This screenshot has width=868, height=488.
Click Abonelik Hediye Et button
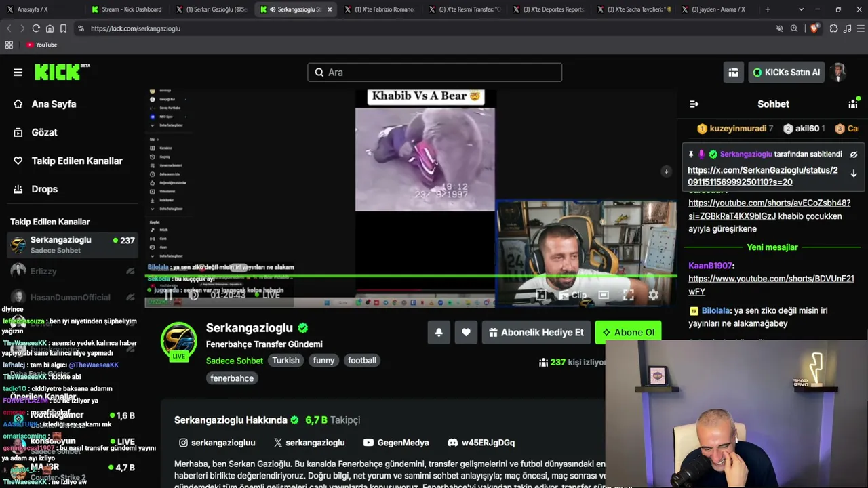[536, 333]
